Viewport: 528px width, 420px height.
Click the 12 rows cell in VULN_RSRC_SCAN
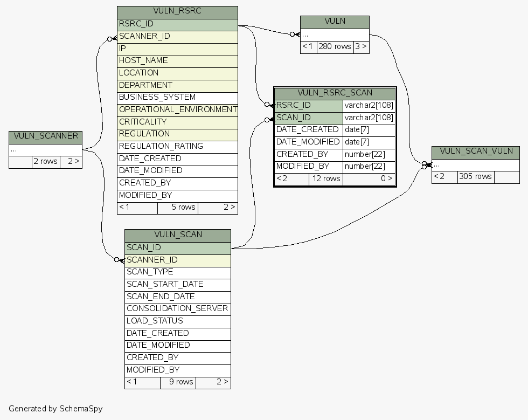(x=325, y=179)
